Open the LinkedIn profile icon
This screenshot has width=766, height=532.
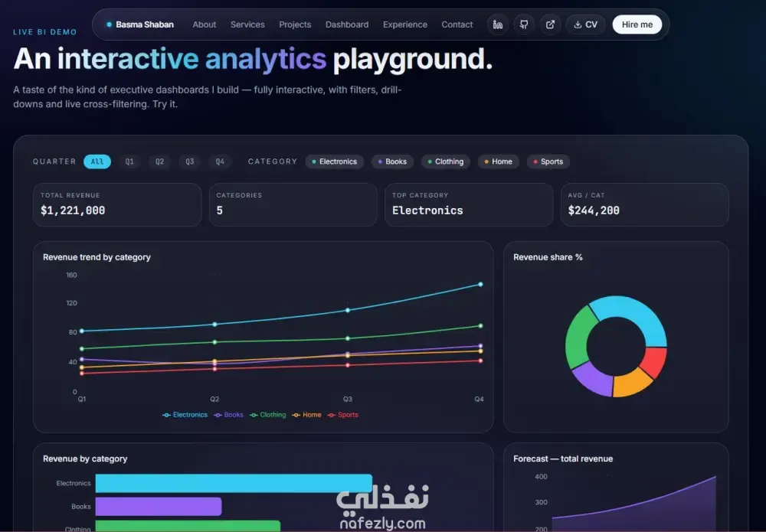click(498, 24)
